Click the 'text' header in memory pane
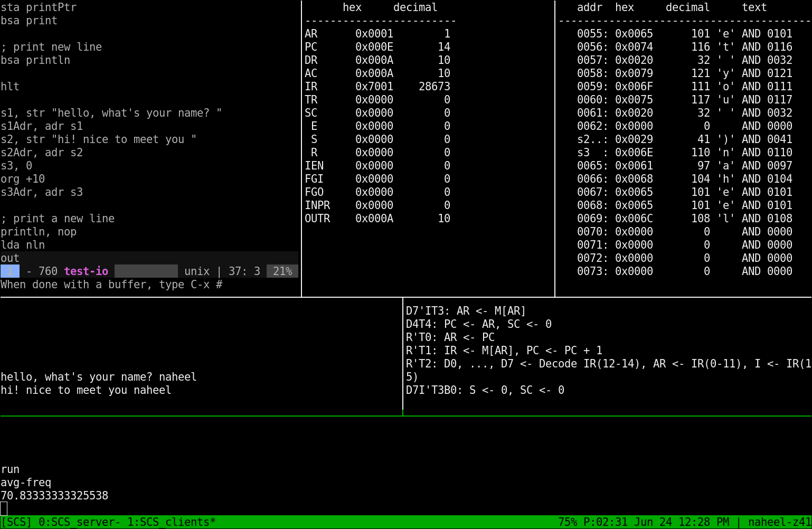 pyautogui.click(x=754, y=7)
